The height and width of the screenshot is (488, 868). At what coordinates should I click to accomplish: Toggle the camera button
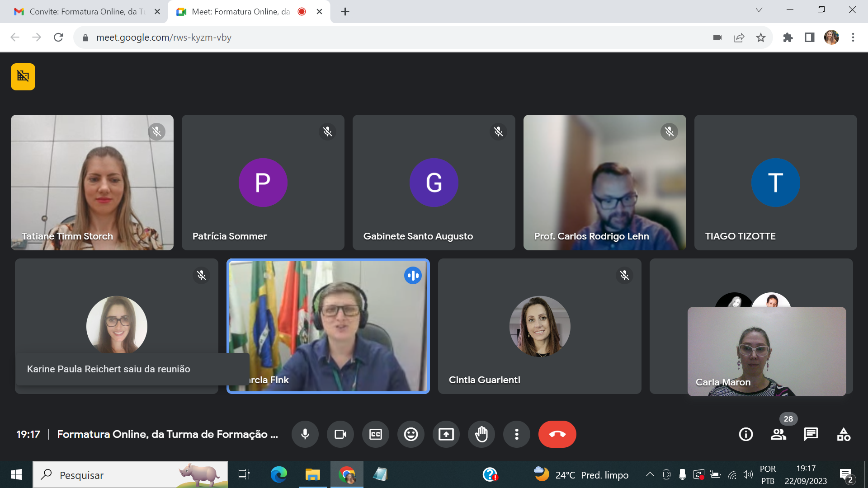[x=340, y=434]
